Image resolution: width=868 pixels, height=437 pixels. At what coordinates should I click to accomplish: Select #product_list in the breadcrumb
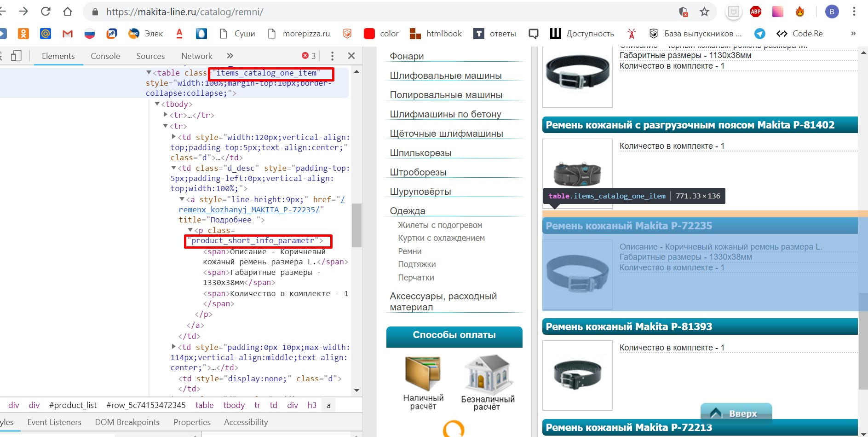73,405
